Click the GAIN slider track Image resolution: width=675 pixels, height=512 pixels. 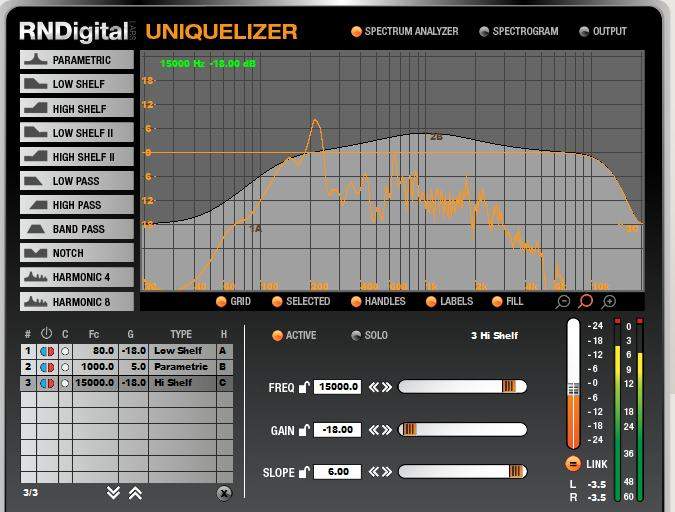point(462,430)
